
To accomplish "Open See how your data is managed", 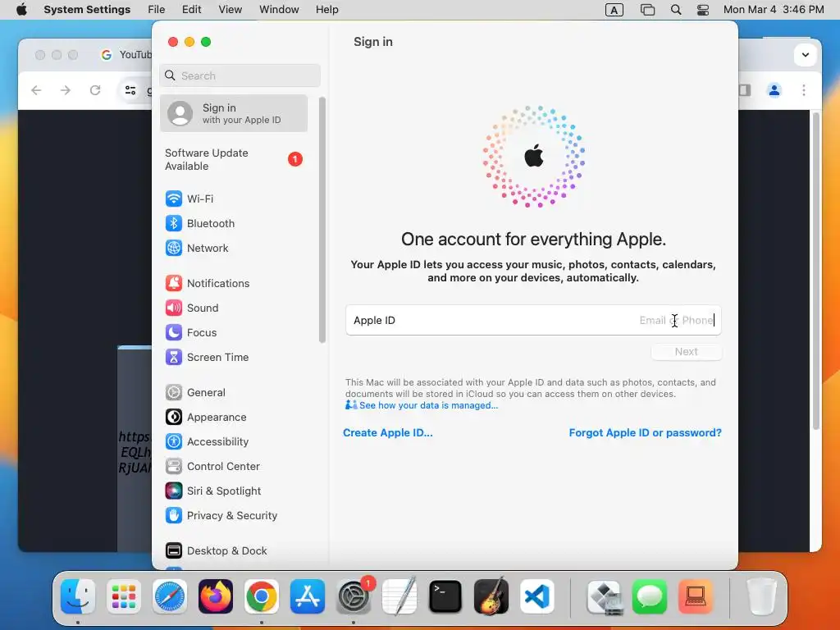I will (x=428, y=405).
